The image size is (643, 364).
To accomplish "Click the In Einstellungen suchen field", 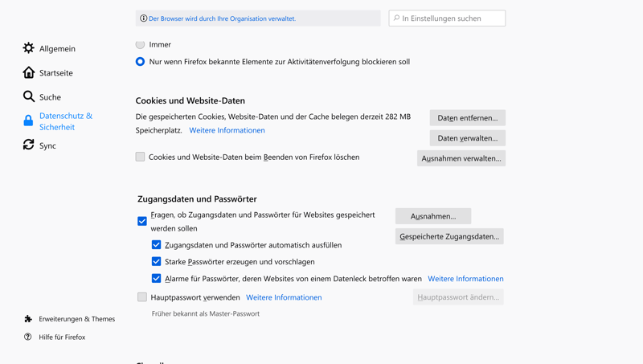I will 452,18.
